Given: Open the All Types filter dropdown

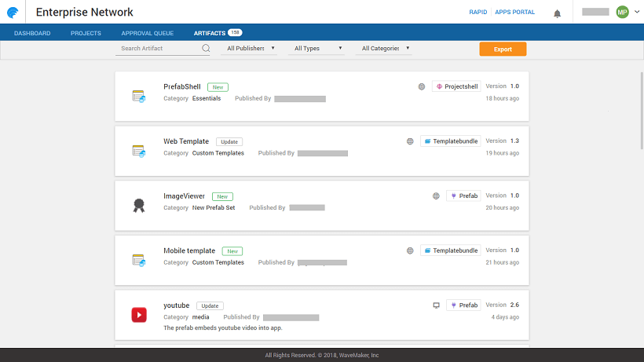Looking at the screenshot, I should (x=318, y=49).
